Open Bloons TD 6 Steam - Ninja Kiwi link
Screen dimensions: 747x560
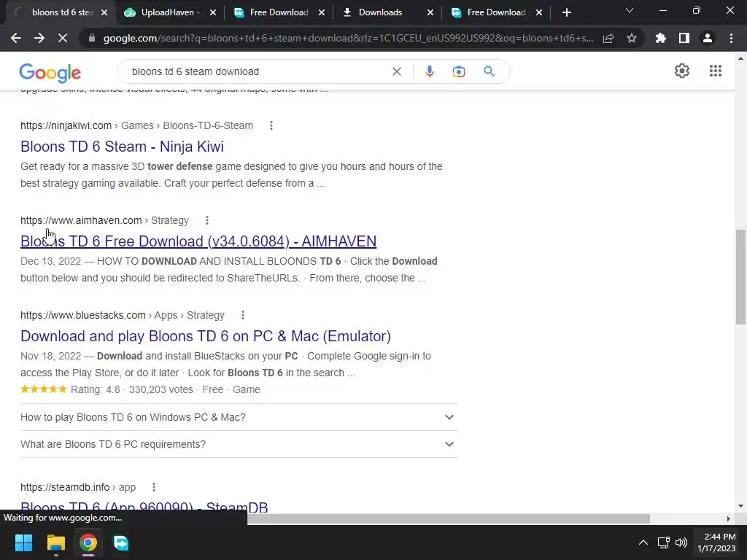click(x=122, y=147)
